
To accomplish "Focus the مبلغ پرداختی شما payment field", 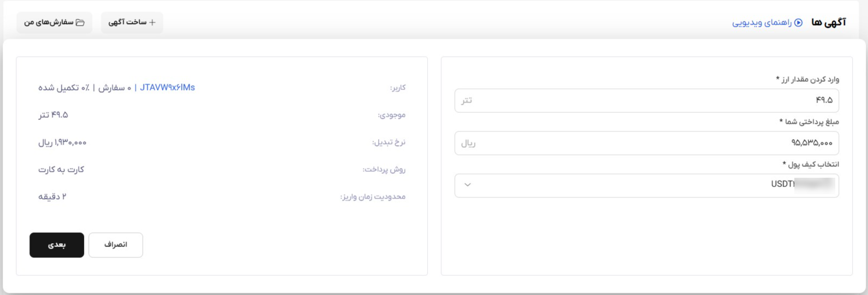I will [646, 143].
